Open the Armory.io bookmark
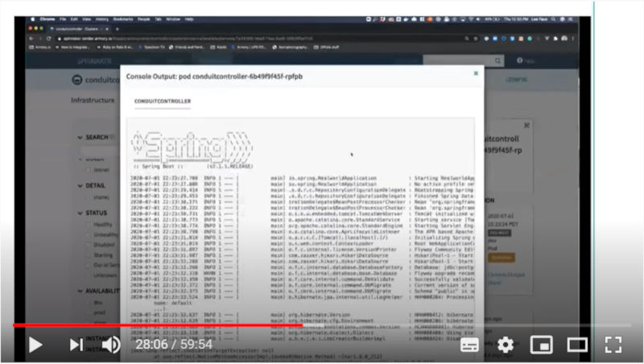Viewport: 644px width, 364px height. tap(40, 48)
